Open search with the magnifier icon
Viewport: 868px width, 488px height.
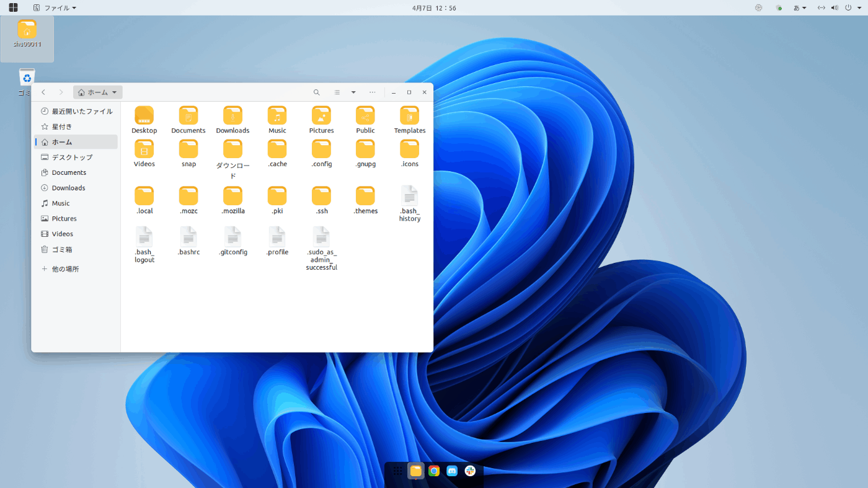[317, 92]
